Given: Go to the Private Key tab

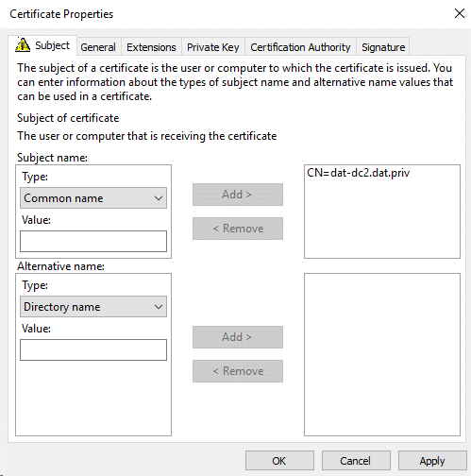Looking at the screenshot, I should click(213, 47).
